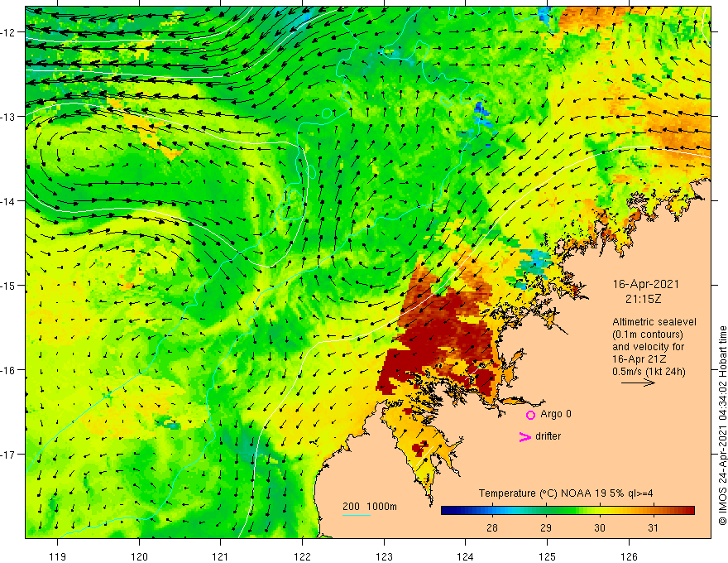728x563 pixels.
Task: Click the '200 1000m' depth label
Action: point(370,507)
